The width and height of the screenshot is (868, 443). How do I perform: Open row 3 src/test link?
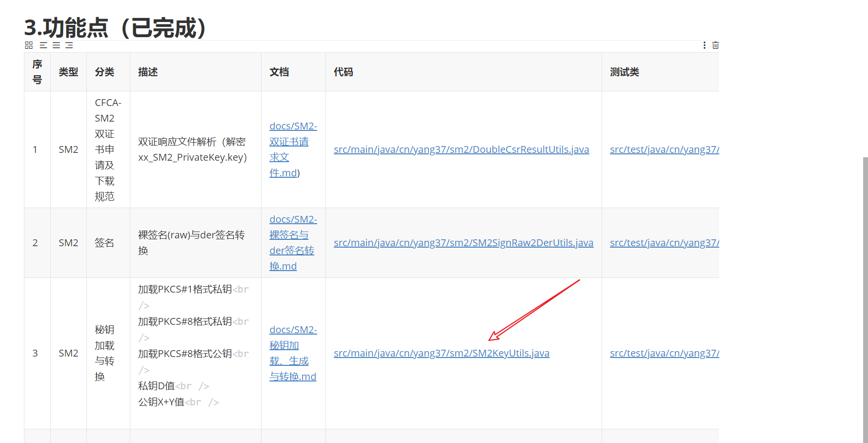click(665, 353)
